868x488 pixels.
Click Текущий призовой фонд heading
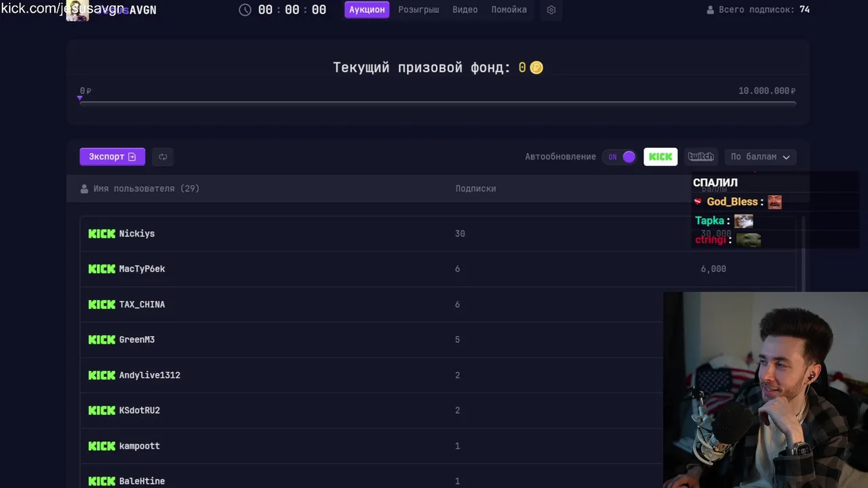pos(421,68)
